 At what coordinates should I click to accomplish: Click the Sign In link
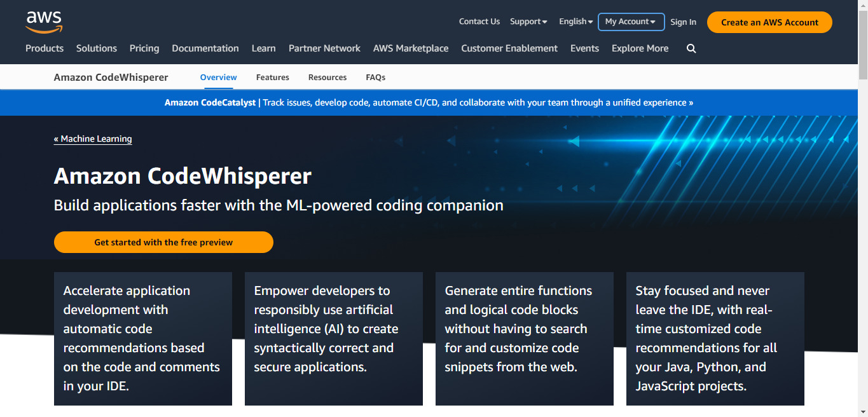click(683, 22)
